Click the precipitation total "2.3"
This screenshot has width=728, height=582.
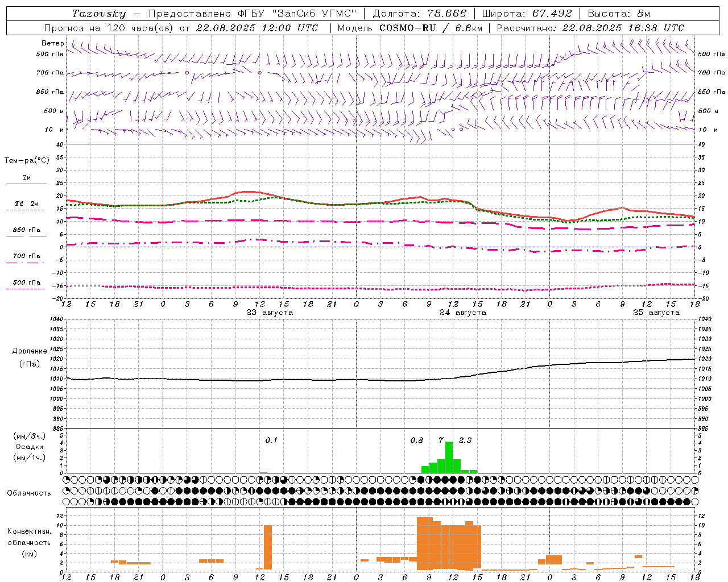(465, 440)
